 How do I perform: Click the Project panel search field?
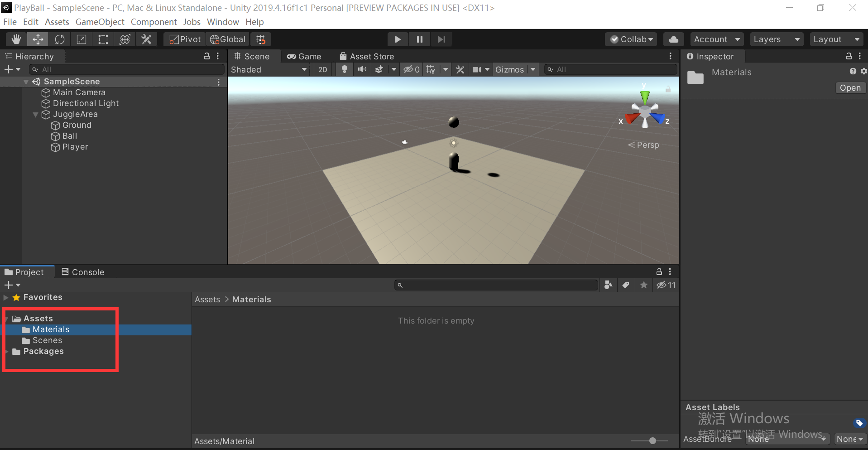[496, 285]
